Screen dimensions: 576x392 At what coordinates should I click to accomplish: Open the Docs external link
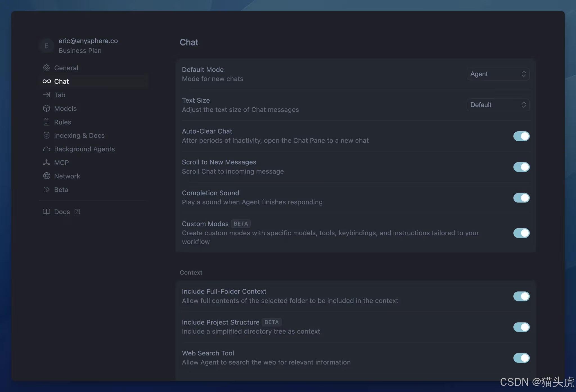tap(62, 211)
